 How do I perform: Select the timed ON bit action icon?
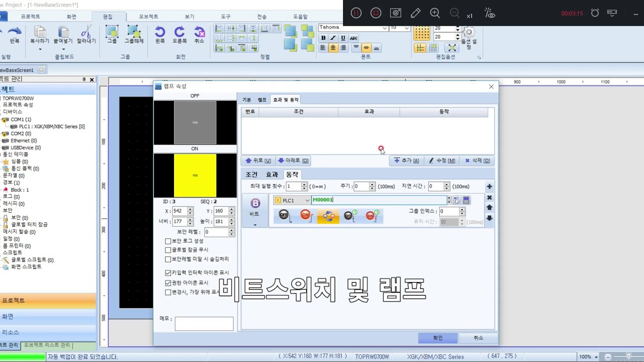pos(372,216)
